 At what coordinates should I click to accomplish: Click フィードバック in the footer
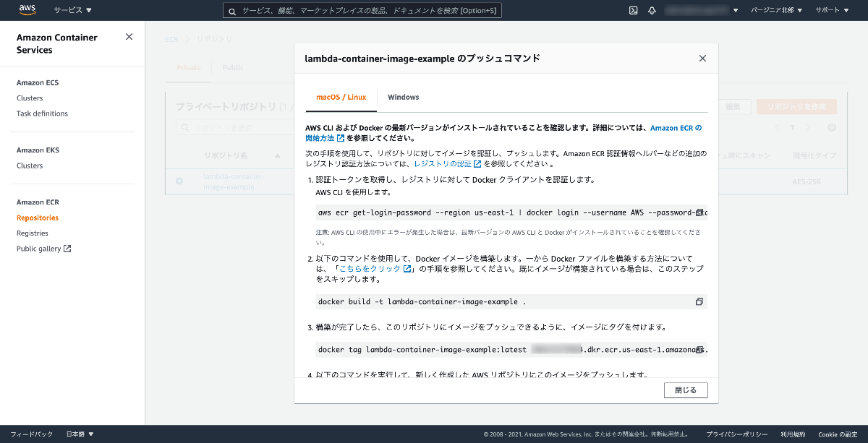(32, 434)
